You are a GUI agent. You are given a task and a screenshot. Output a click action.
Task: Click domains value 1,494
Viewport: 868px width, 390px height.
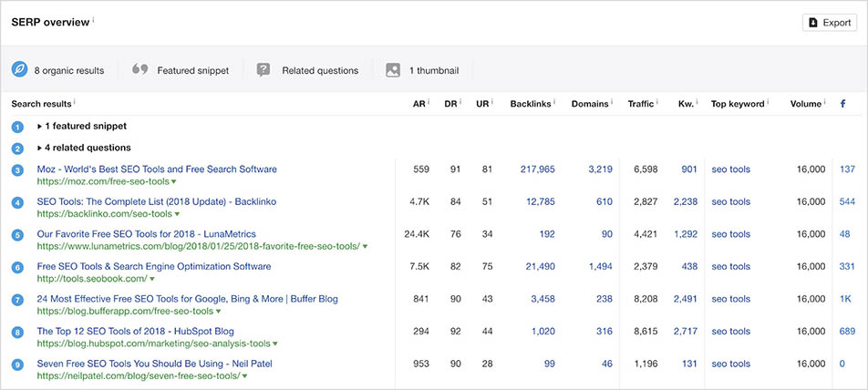(601, 267)
